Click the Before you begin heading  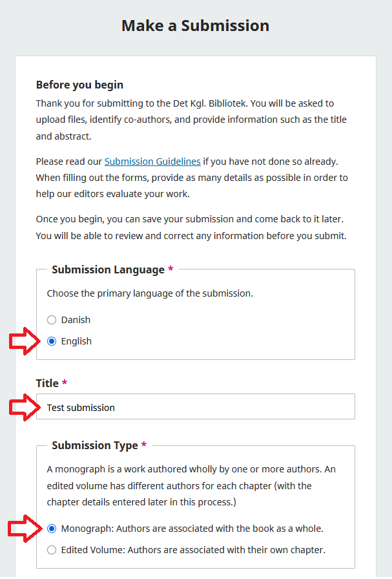tap(79, 84)
